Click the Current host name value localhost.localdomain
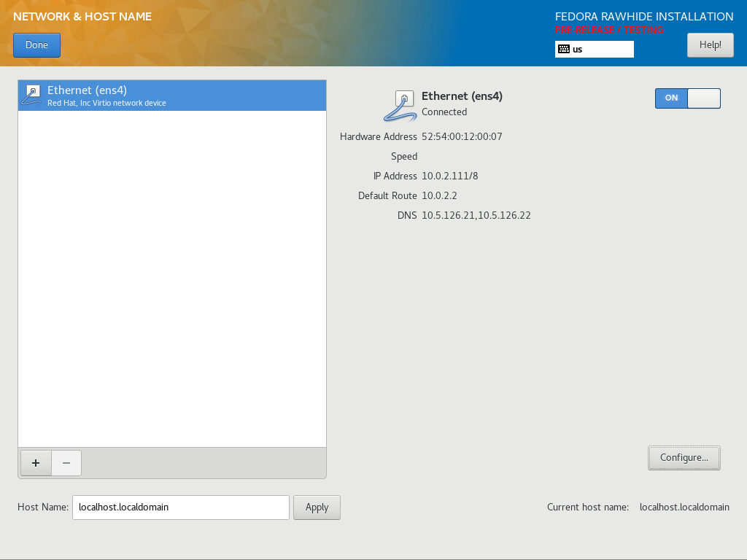 coord(684,507)
